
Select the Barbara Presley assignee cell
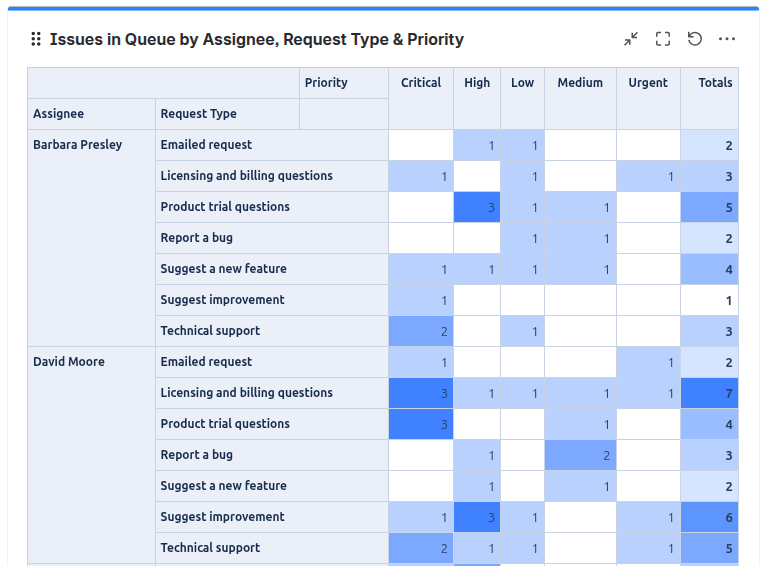[x=78, y=145]
